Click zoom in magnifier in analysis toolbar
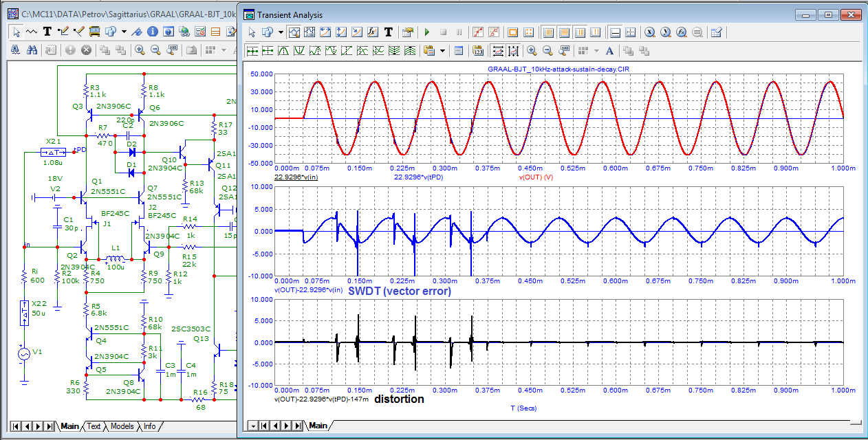The image size is (868, 440). pyautogui.click(x=532, y=50)
